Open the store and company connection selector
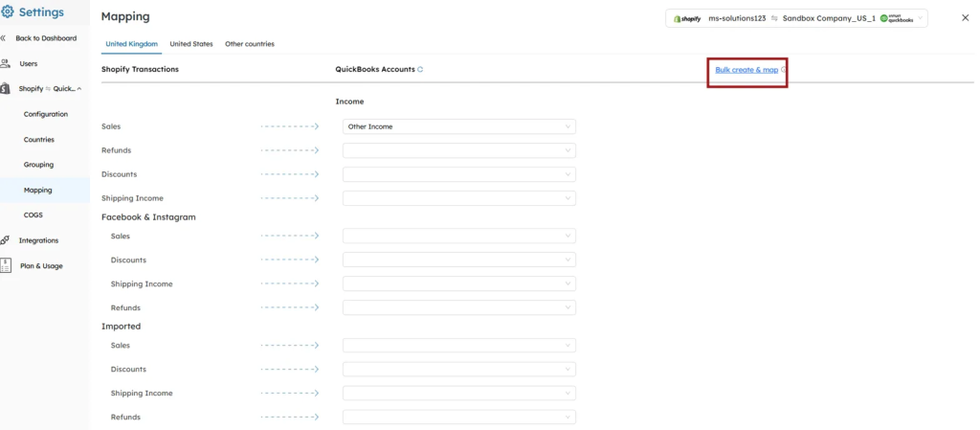This screenshot has height=430, width=980. 796,18
